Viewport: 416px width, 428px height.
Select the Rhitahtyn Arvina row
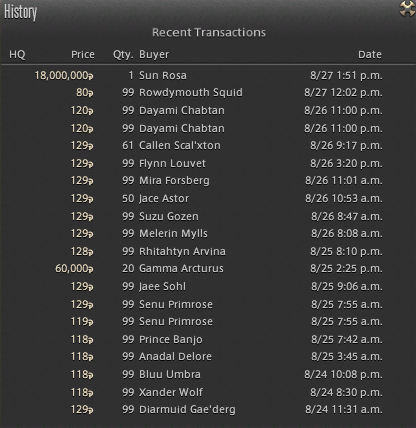[208, 251]
